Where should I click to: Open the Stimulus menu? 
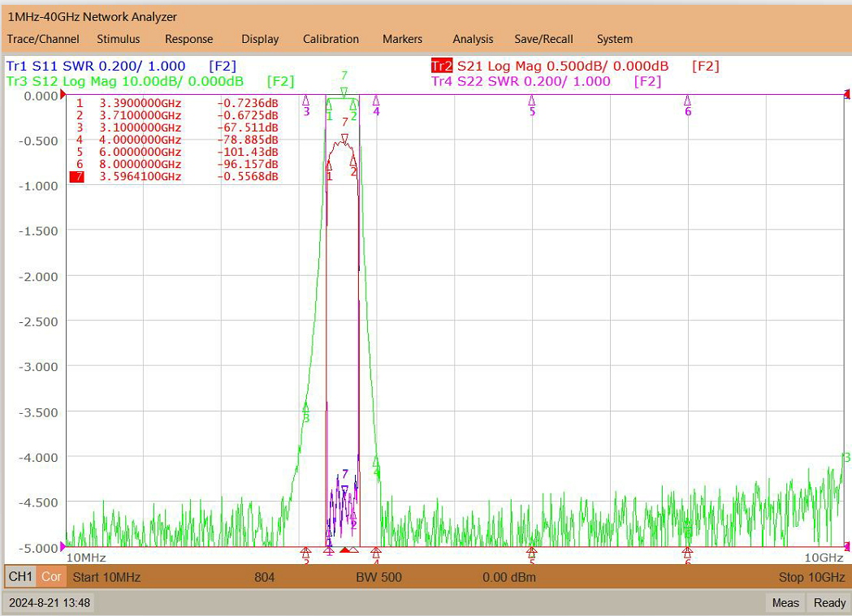click(118, 39)
